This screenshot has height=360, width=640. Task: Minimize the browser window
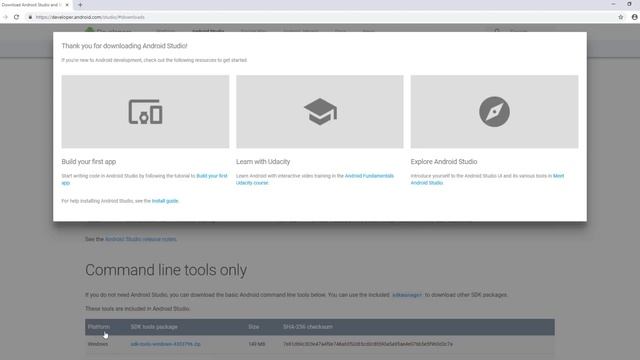(613, 4)
